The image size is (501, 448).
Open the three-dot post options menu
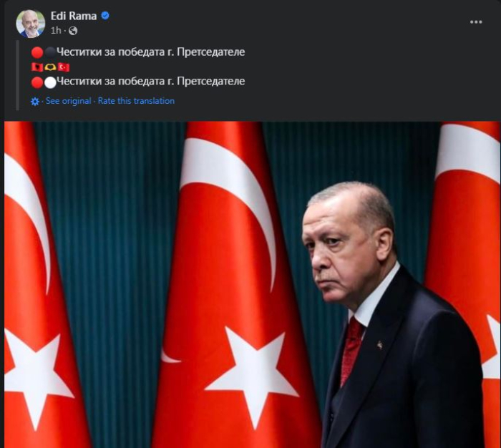[476, 22]
